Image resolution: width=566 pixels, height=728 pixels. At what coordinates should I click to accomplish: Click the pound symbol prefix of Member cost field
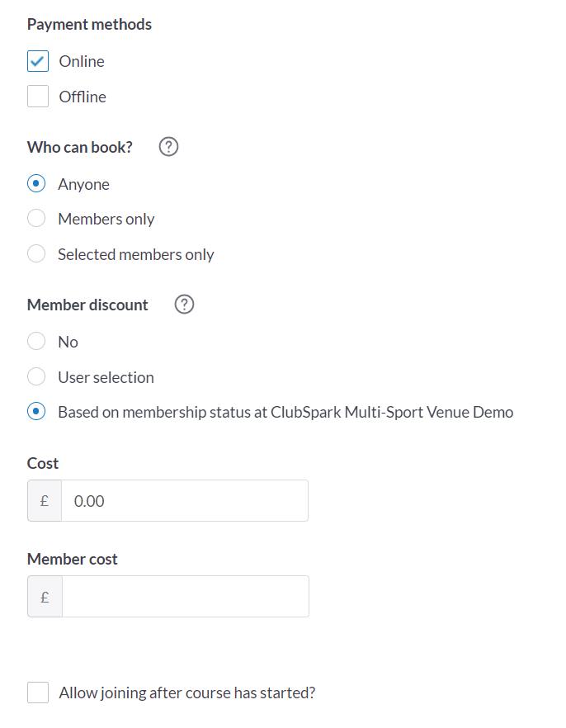coord(45,597)
